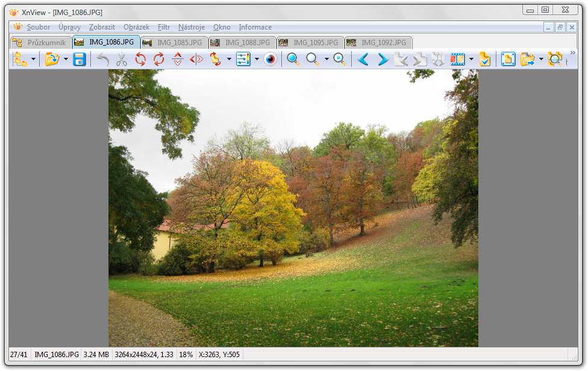Open the Nástroje menu
This screenshot has width=588, height=371.
tap(192, 27)
